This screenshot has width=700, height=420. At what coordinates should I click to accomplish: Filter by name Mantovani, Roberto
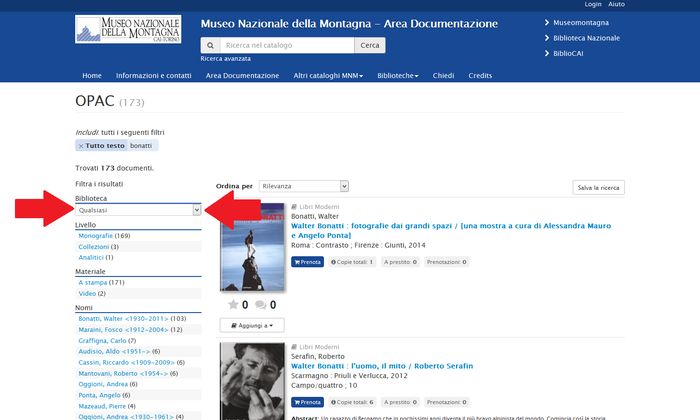click(123, 374)
